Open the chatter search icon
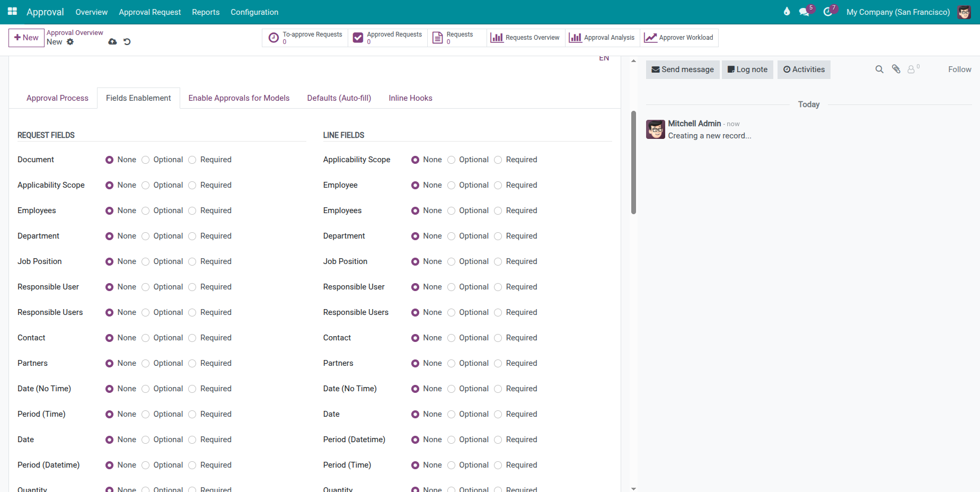Viewport: 980px width, 492px height. tap(879, 69)
